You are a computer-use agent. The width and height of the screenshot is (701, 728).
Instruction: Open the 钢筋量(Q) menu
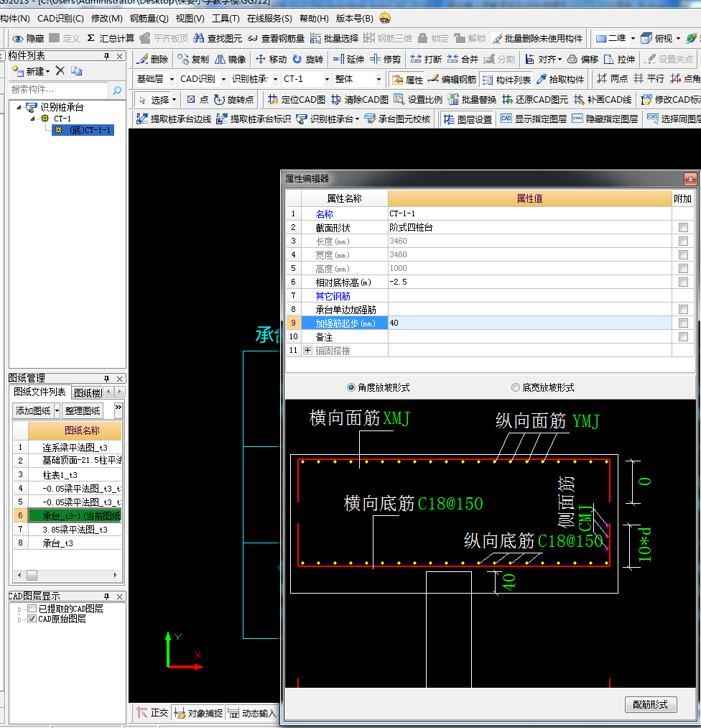[149, 19]
